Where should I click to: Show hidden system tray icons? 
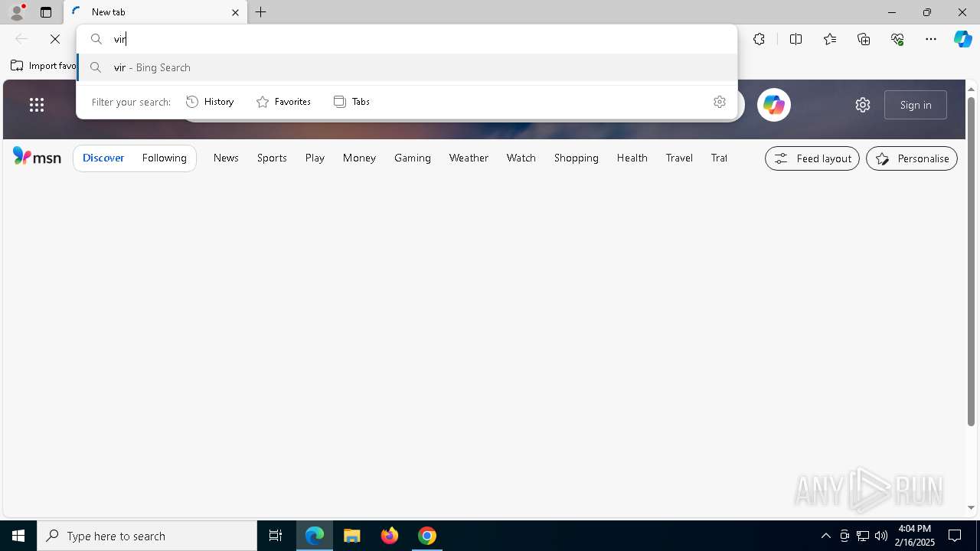825,536
